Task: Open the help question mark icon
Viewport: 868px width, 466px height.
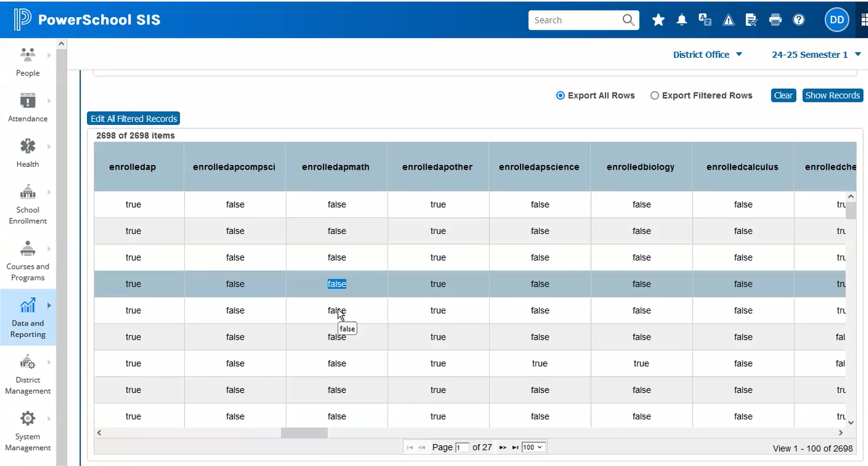Action: (798, 19)
